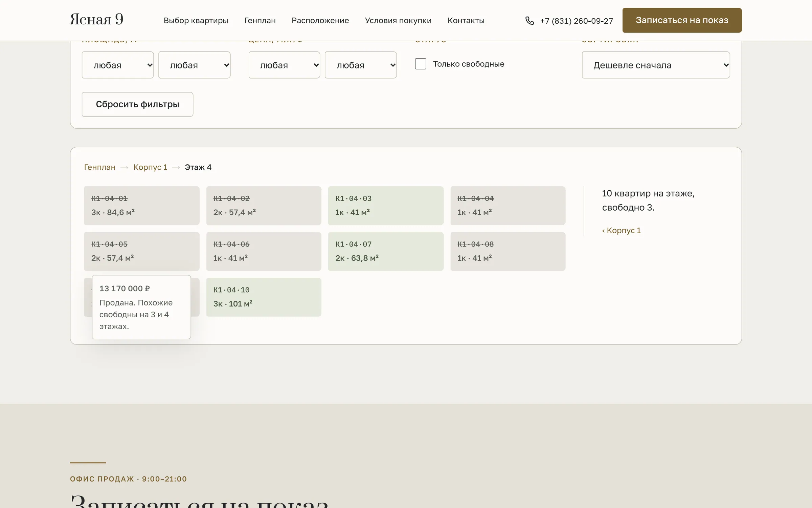812x508 pixels.
Task: Click sold apartment card К1-04-05
Action: coord(141,251)
